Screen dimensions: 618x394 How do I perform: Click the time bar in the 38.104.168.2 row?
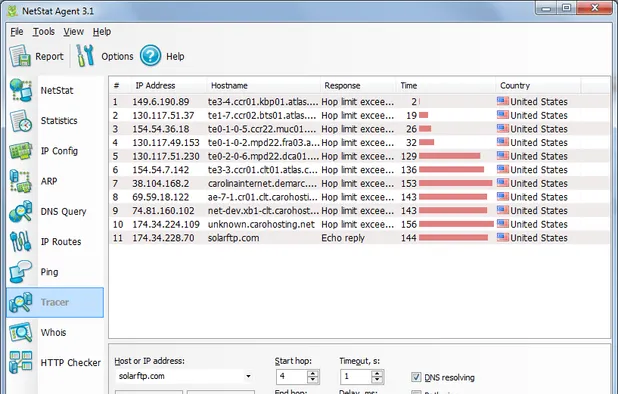[x=456, y=183]
